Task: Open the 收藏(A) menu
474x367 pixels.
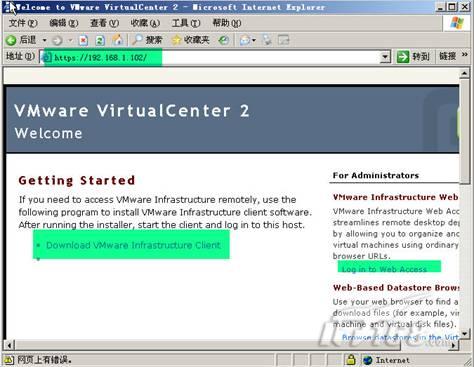Action: click(x=145, y=23)
